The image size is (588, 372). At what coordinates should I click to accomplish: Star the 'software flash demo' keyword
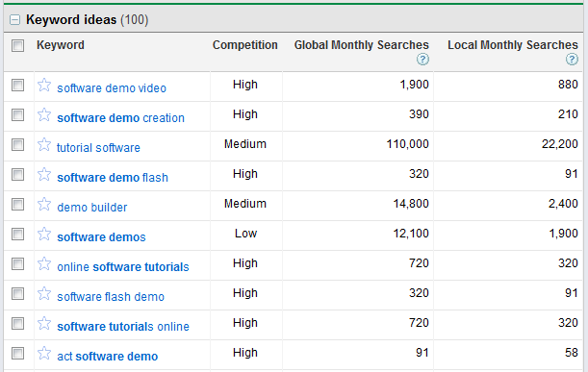click(x=44, y=293)
